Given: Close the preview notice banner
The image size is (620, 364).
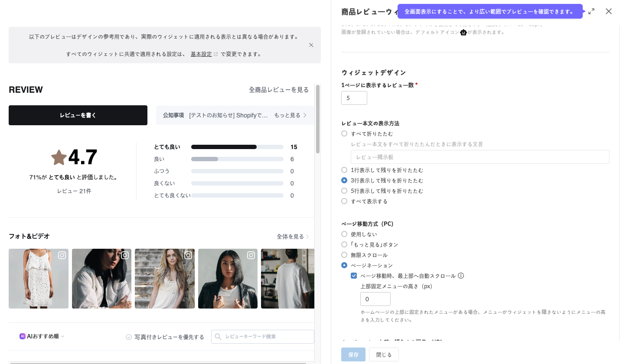Looking at the screenshot, I should click(x=311, y=45).
